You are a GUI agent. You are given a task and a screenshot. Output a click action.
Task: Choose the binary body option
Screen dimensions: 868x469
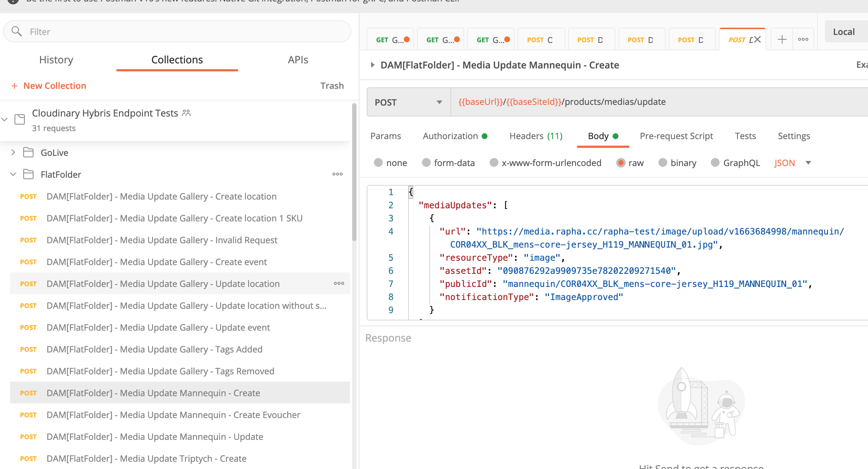pyautogui.click(x=663, y=162)
